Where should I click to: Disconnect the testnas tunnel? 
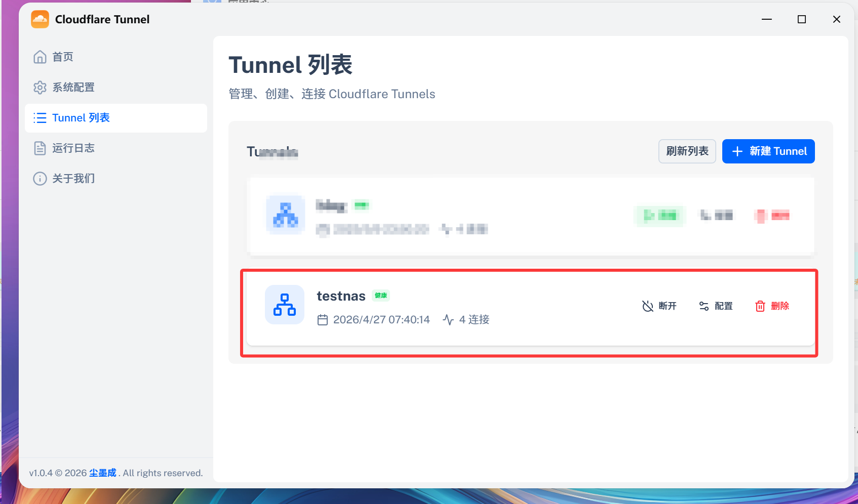659,306
